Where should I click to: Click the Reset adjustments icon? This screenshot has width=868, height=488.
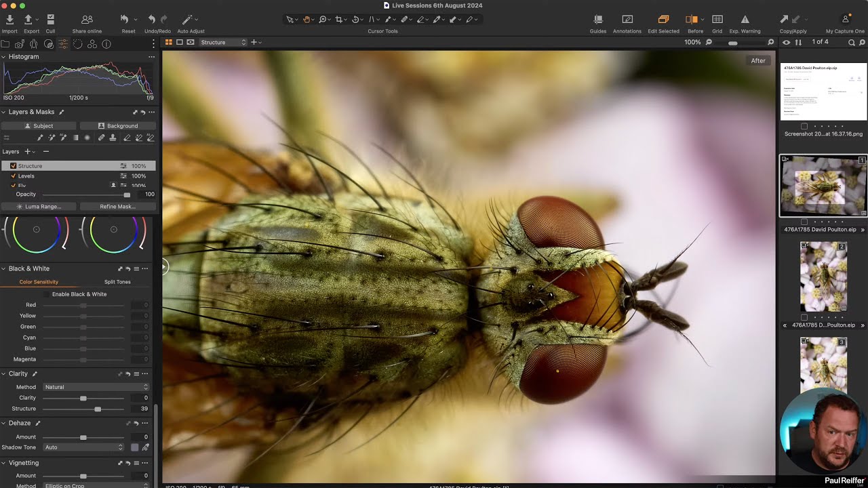(x=125, y=20)
